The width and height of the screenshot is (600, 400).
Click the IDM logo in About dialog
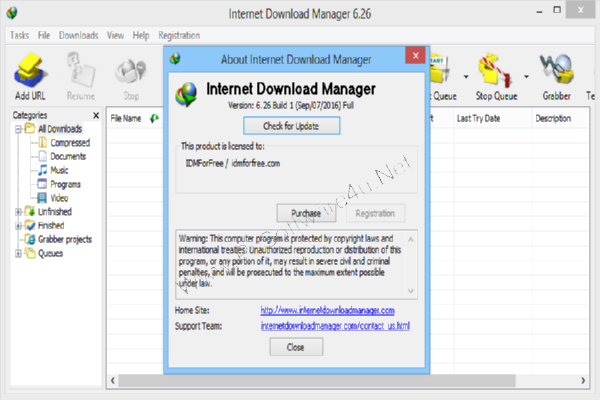(186, 94)
